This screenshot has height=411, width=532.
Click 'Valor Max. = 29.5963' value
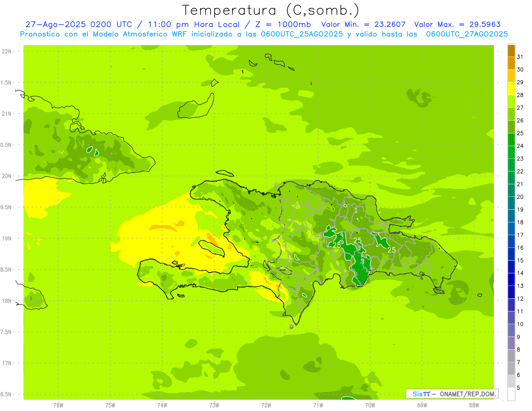click(x=458, y=24)
